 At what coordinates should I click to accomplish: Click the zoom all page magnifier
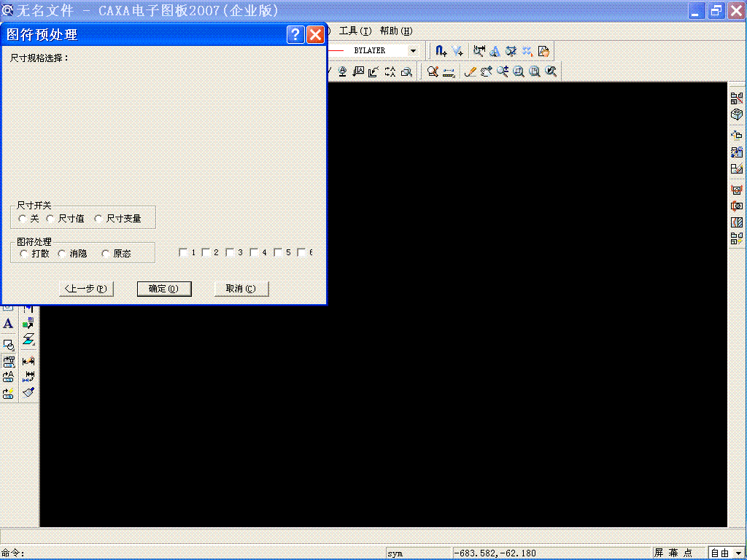[535, 71]
